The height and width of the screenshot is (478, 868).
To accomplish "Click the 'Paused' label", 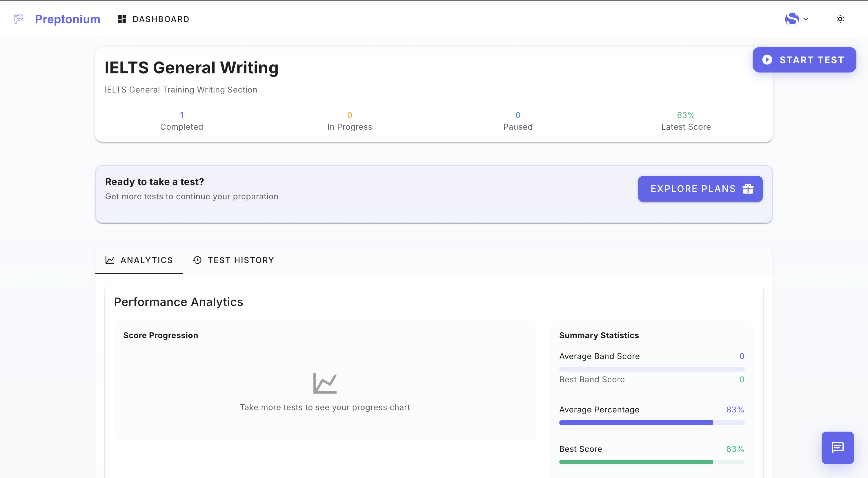I will click(x=518, y=127).
